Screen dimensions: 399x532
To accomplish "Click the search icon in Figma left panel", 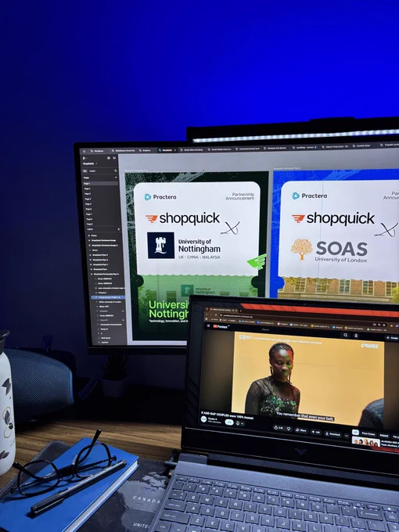I will (x=115, y=171).
